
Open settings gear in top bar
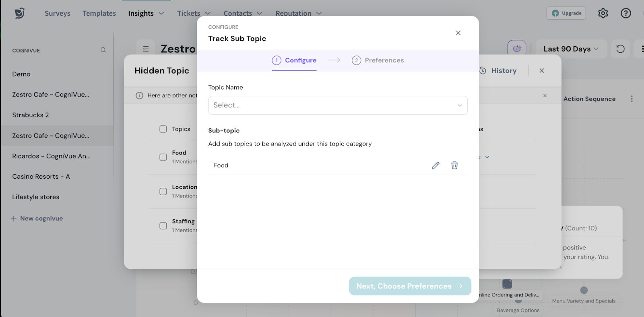(x=603, y=13)
